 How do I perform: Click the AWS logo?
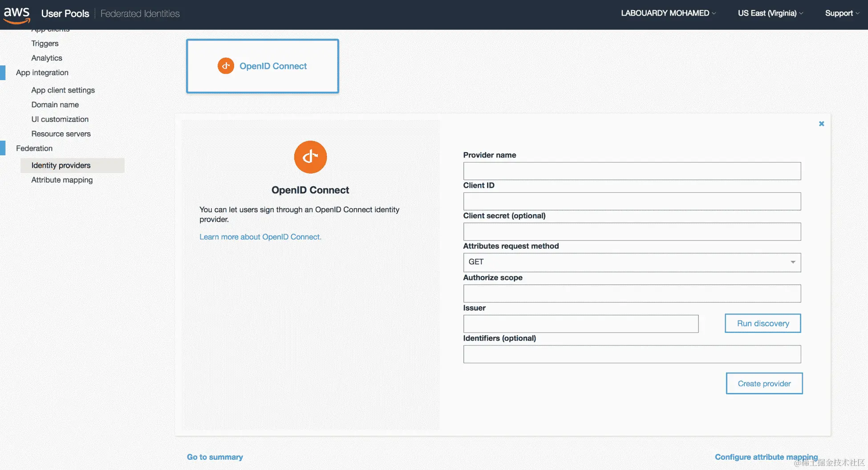pyautogui.click(x=17, y=15)
